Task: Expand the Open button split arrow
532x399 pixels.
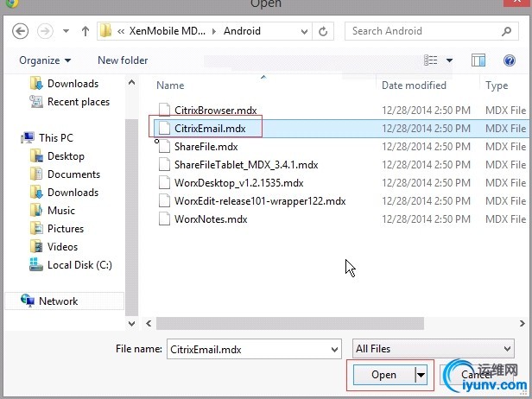Action: point(421,375)
